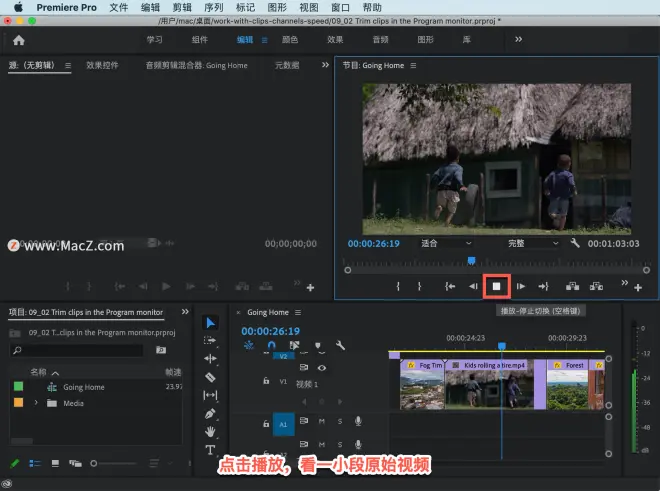Viewport: 660px width, 491px height.
Task: Open 编辑 workspace menu icon
Action: [264, 40]
